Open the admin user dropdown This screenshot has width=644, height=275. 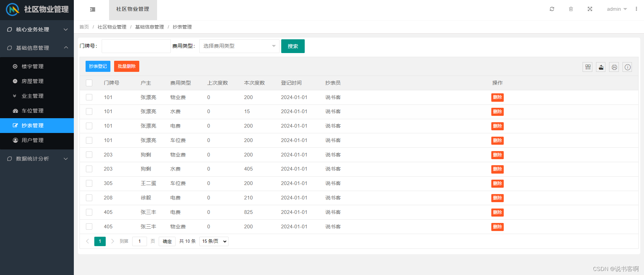617,9
